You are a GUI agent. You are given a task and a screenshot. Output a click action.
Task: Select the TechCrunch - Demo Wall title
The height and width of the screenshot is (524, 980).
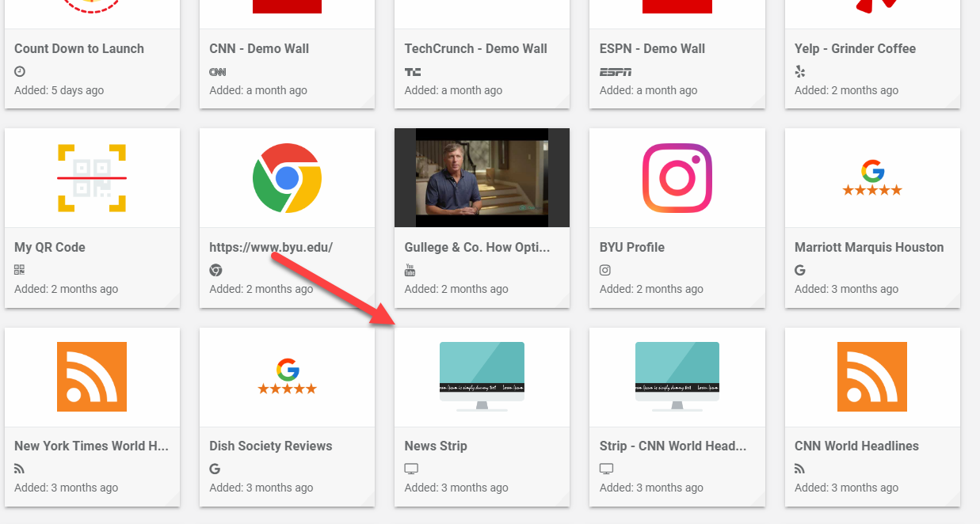pos(475,48)
